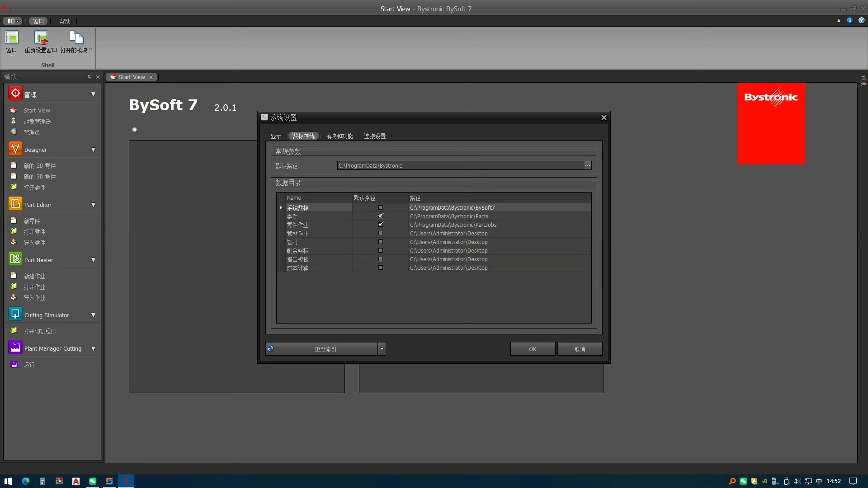Click the 取消 button

580,349
